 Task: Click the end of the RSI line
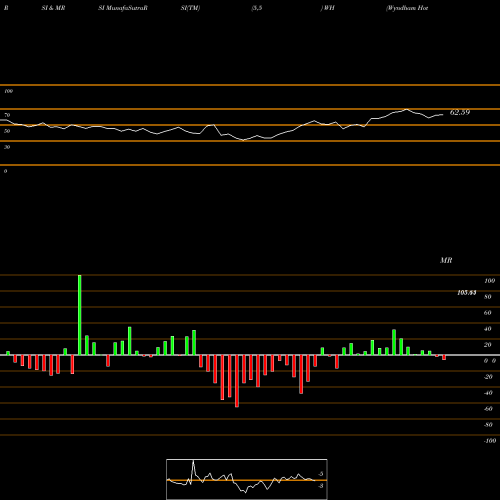click(x=443, y=115)
